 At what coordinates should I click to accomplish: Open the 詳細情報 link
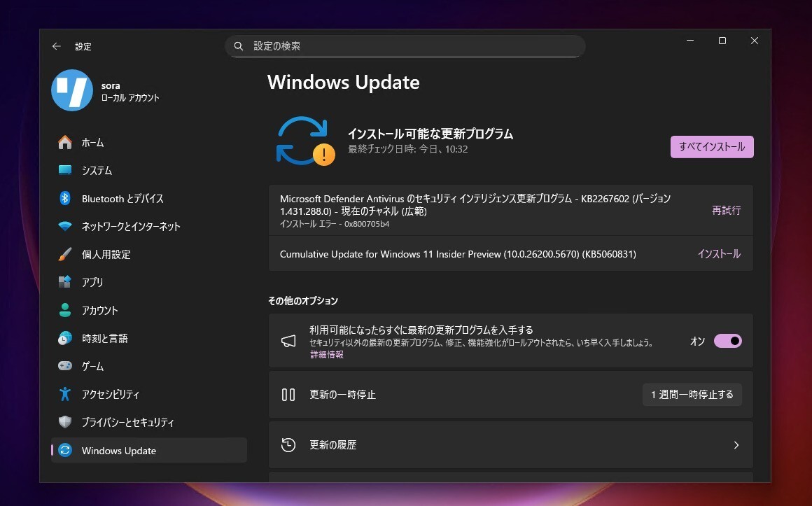327,354
